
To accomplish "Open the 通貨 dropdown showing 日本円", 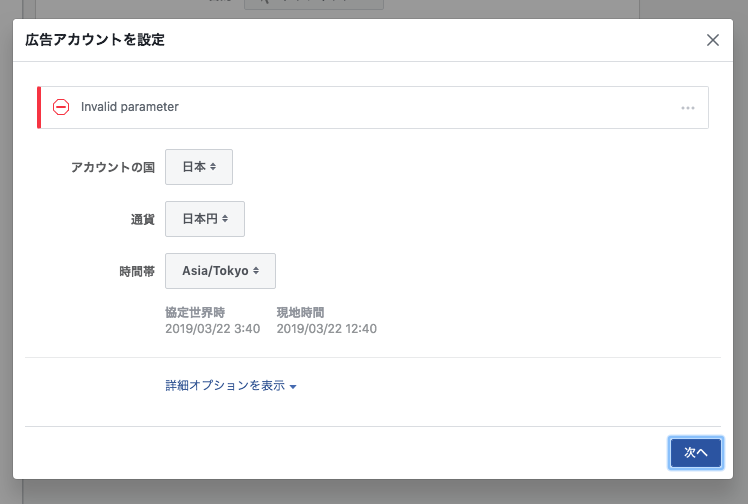I will pyautogui.click(x=205, y=219).
